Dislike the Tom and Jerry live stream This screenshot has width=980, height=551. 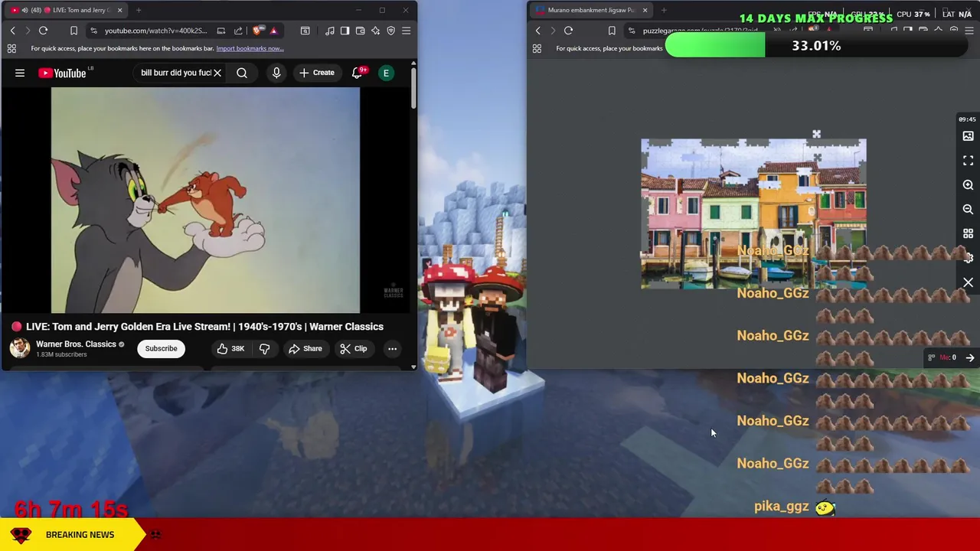[264, 349]
